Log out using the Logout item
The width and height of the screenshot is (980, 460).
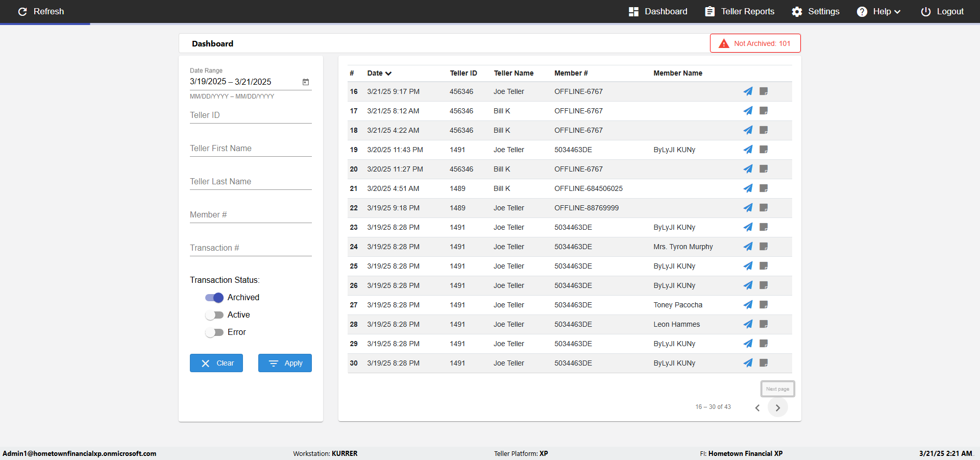pyautogui.click(x=942, y=11)
